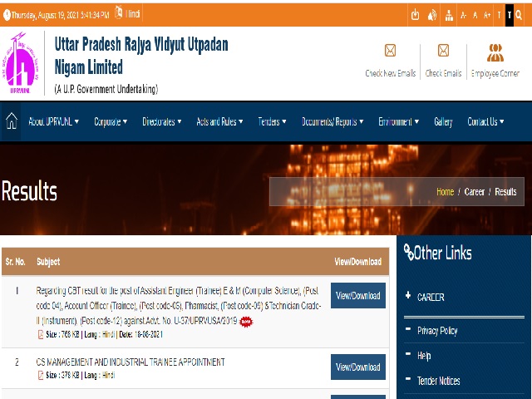Click Home in the breadcrumb
The height and width of the screenshot is (399, 532).
[x=446, y=192]
